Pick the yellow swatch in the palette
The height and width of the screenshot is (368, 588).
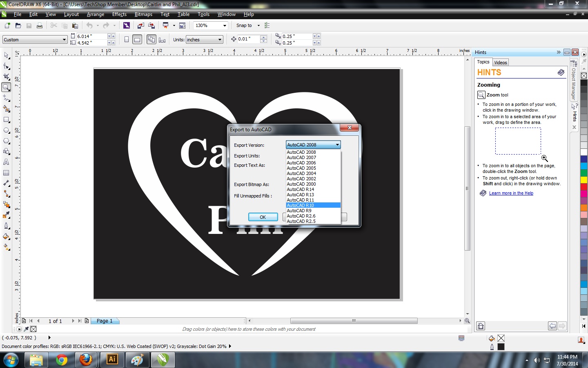pos(584,180)
